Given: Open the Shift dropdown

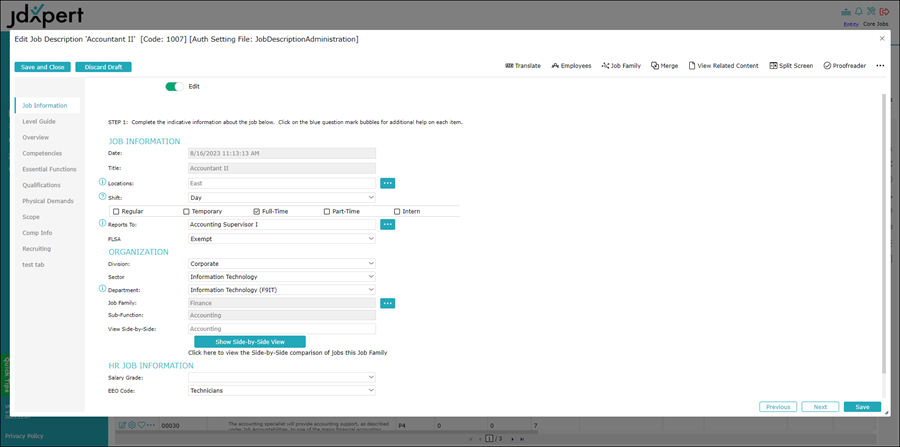Looking at the screenshot, I should [281, 197].
